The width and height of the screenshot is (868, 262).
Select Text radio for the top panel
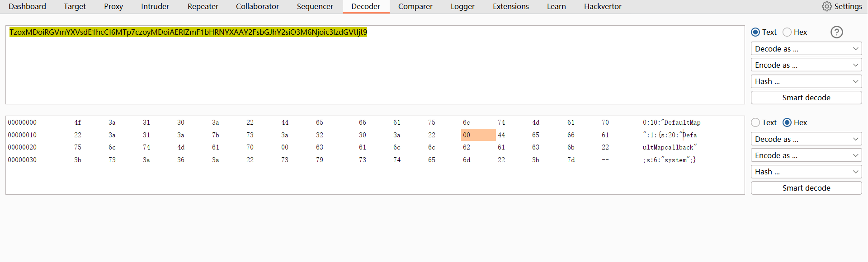pos(755,32)
